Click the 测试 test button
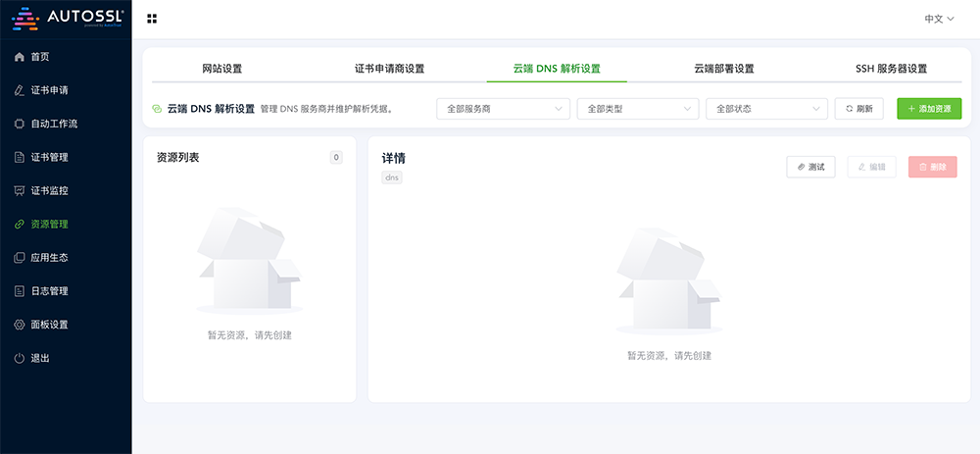Viewport: 980px width, 454px height. coord(810,167)
